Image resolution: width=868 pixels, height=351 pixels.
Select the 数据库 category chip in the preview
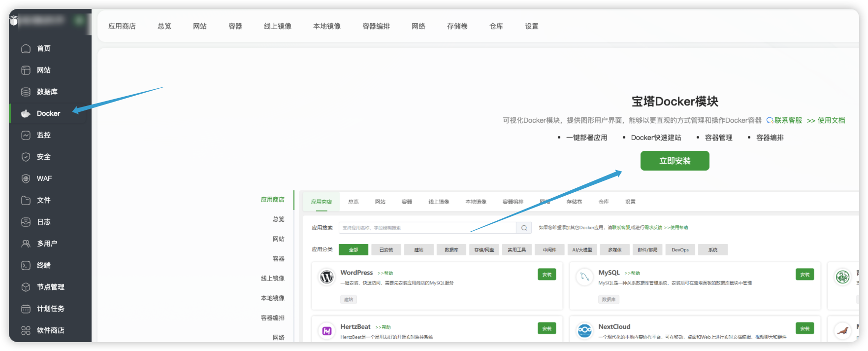pos(451,250)
